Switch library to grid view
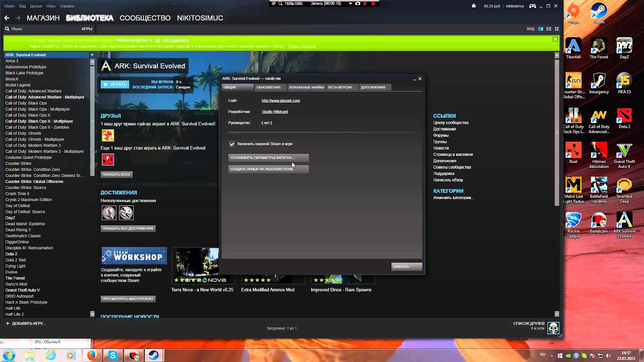 [556, 29]
